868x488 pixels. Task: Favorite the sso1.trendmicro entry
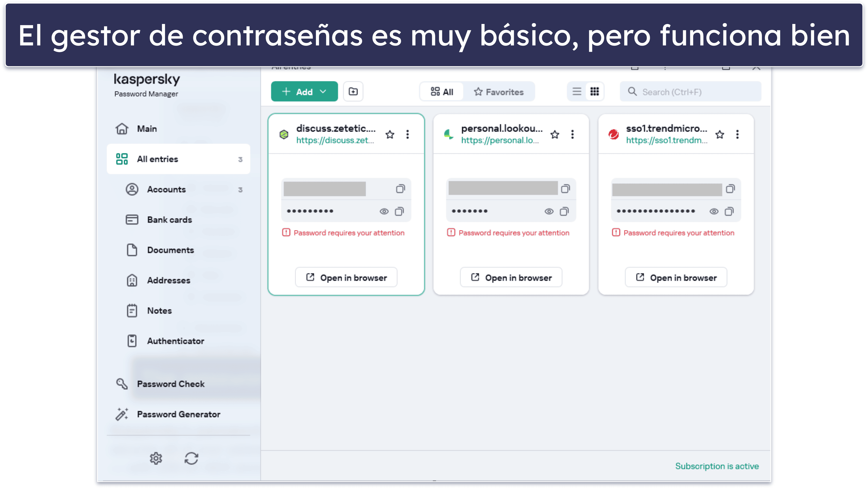pos(720,135)
